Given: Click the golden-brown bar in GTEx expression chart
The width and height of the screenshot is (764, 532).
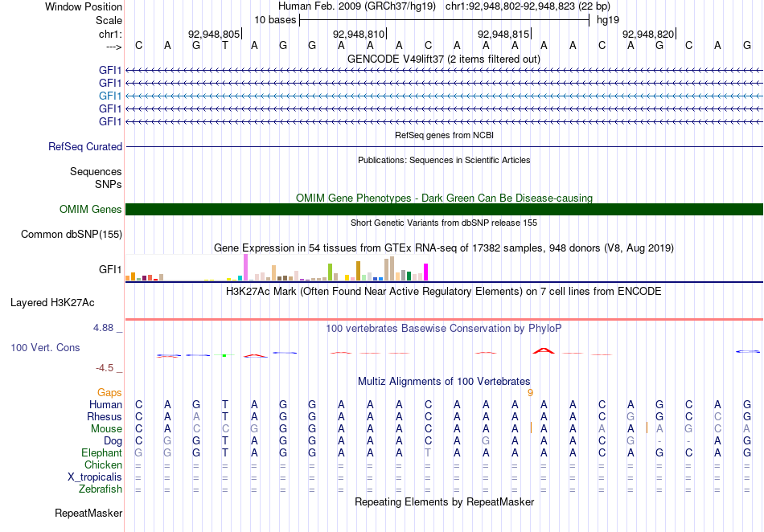Looking at the screenshot, I should point(358,271).
